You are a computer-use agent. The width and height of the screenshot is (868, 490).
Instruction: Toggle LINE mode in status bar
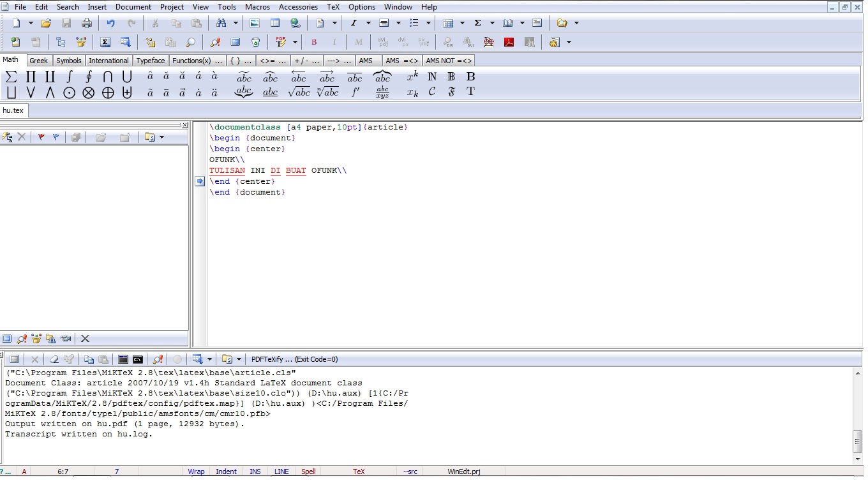pos(281,471)
